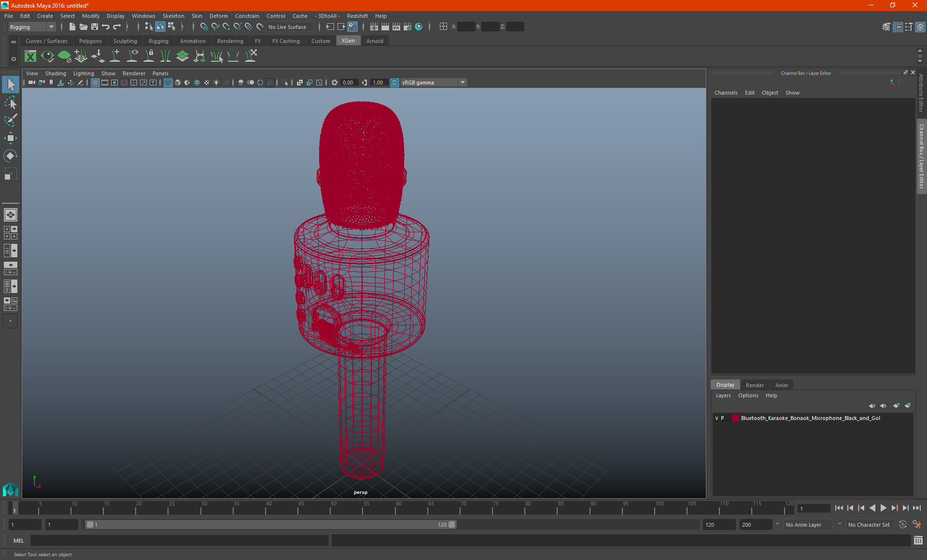Screen dimensions: 927x560
Task: Select the Lasso tool in toolbox
Action: pyautogui.click(x=11, y=102)
